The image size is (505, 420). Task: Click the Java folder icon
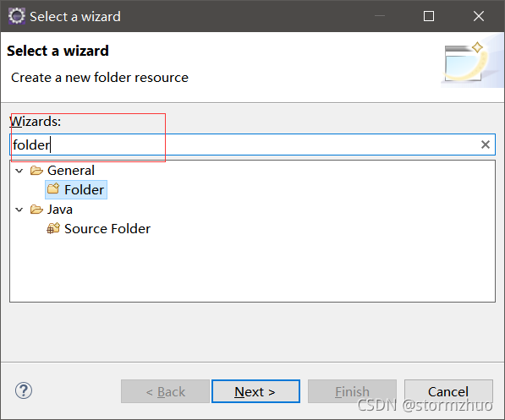pos(36,210)
